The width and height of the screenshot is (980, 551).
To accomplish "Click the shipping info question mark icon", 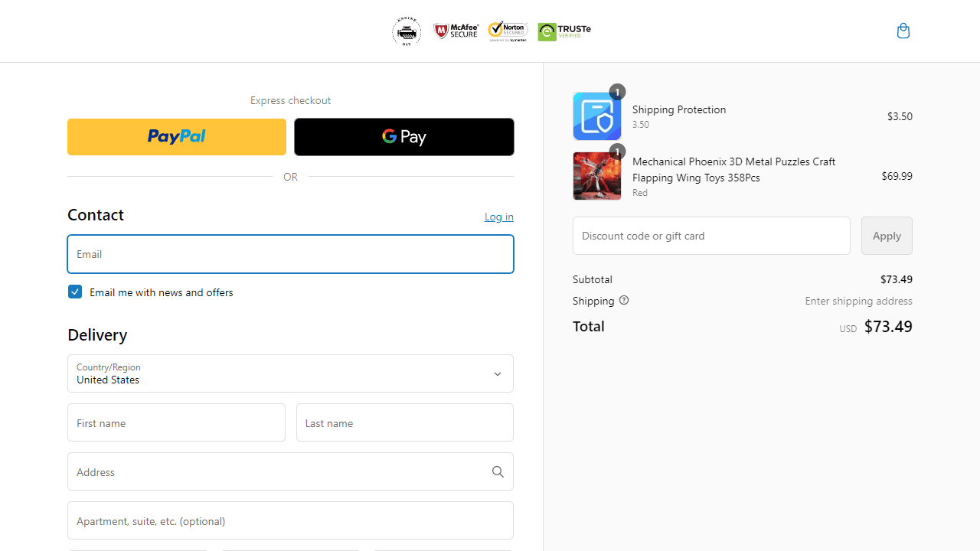I will pos(624,301).
